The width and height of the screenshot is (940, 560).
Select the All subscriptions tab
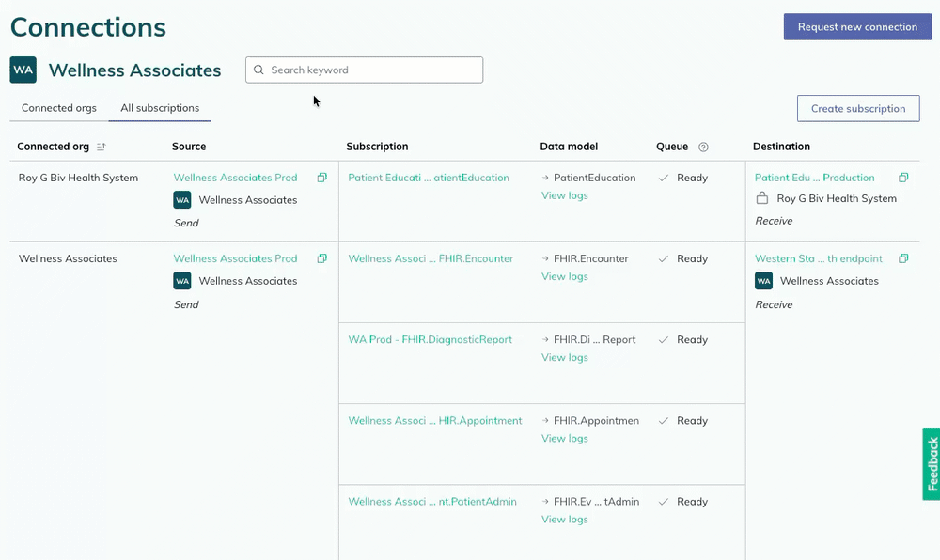coord(159,108)
